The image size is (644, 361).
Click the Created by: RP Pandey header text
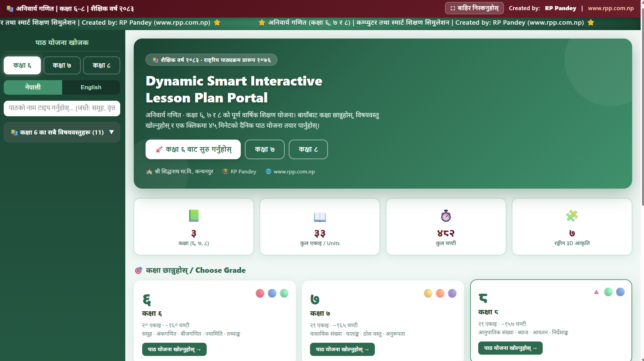[542, 8]
